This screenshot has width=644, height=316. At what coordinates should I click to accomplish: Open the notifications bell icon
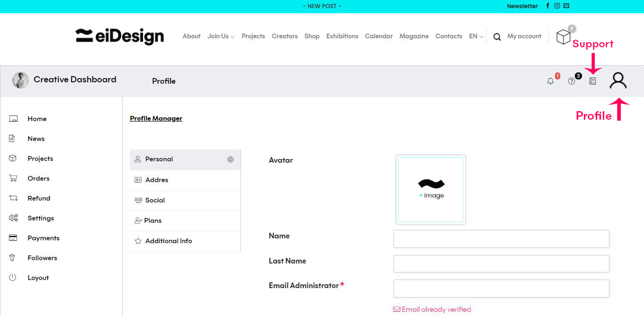tap(550, 81)
